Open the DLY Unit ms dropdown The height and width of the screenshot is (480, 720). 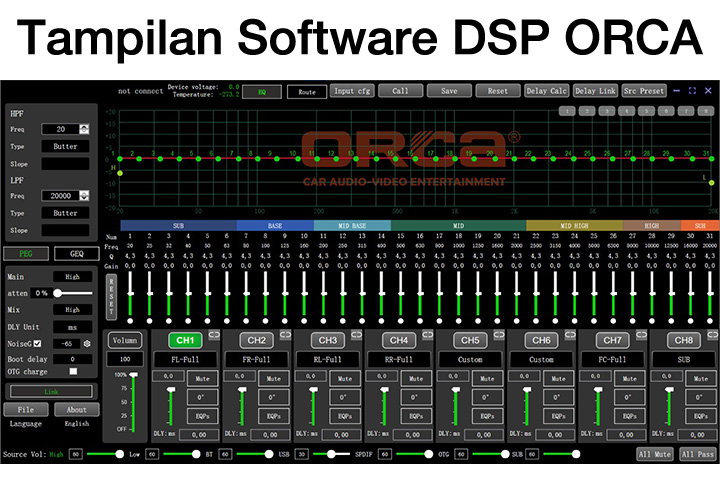click(x=73, y=327)
